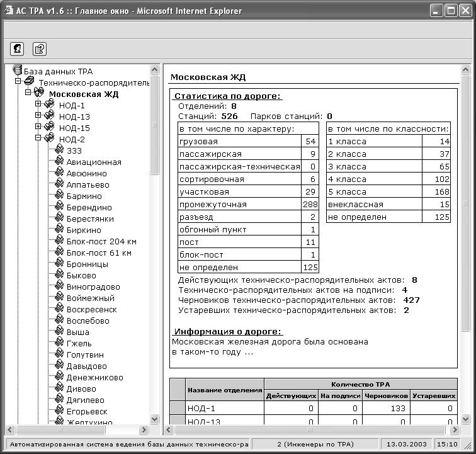Click the Техническо-распорядитель book icon
This screenshot has height=454, width=476.
click(30, 81)
